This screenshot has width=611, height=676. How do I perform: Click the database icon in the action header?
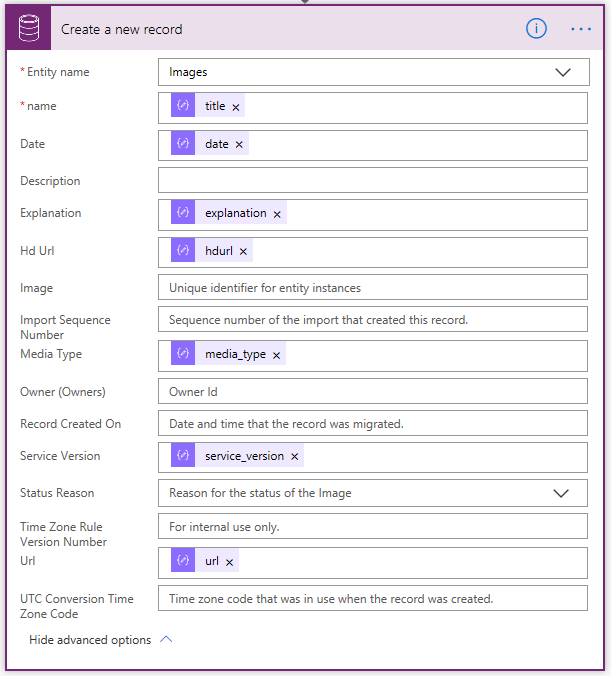29,29
